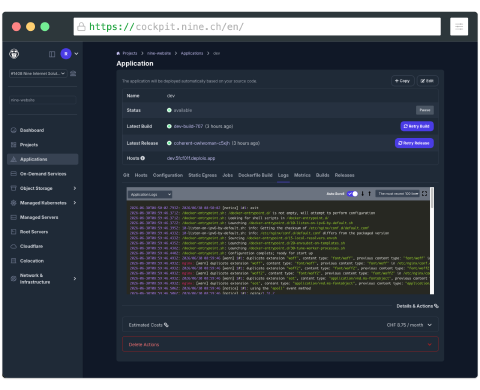Open the organization selector dropdown
Image resolution: width=480 pixels, height=390 pixels.
[x=38, y=73]
